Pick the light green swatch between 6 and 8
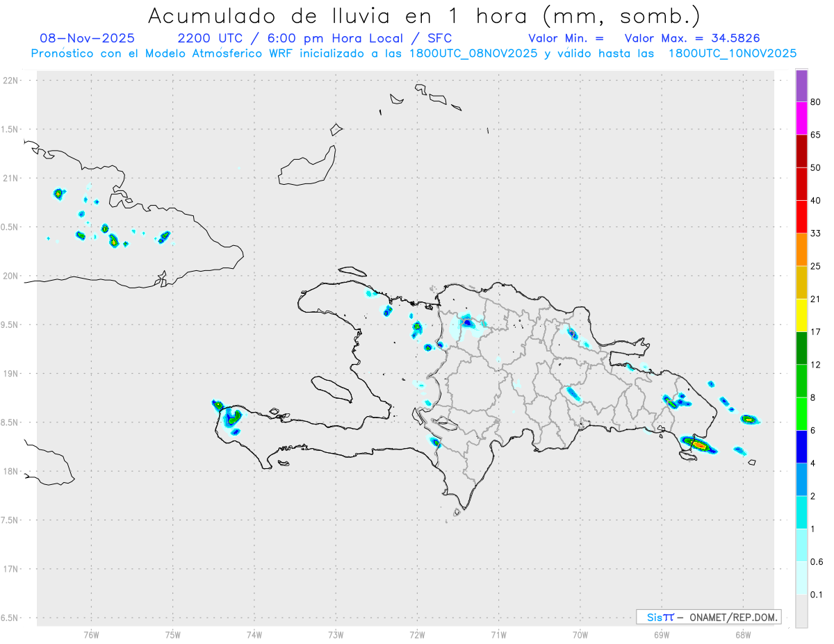This screenshot has height=644, width=834. click(801, 413)
